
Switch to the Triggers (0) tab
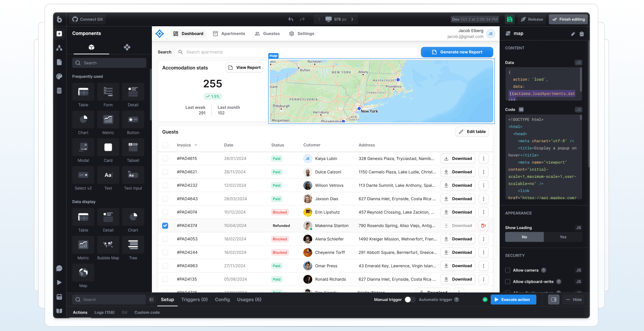pos(194,300)
